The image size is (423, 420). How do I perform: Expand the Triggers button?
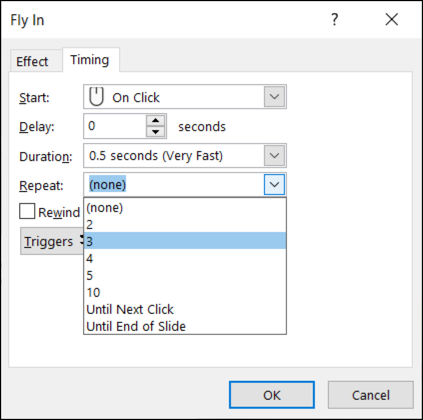coord(52,241)
